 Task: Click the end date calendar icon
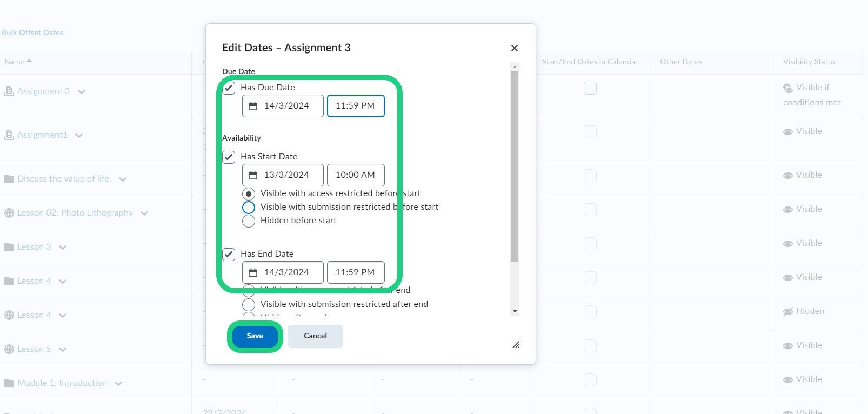(x=253, y=272)
